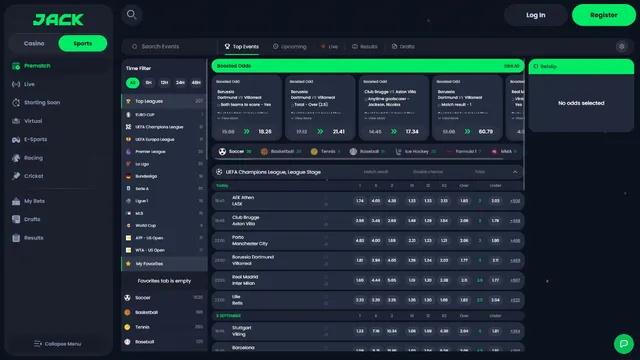Pick boosted odd 18.26 Both teams to score

(247, 131)
